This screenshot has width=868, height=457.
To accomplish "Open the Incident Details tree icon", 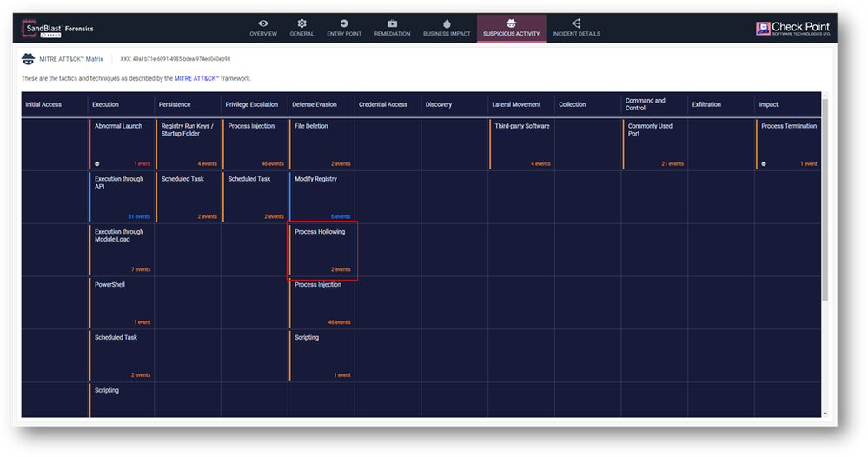I will click(x=576, y=23).
